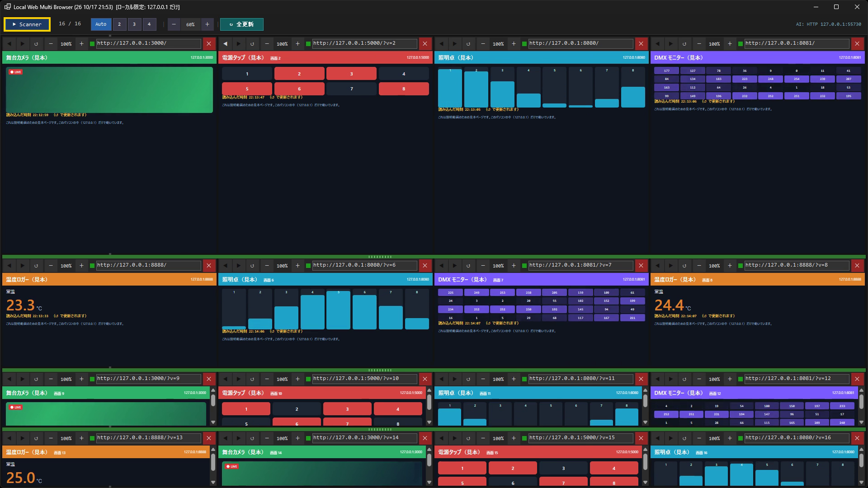Zoom out on the 127.0.0.1:8080/?v=6 pane
868x488 pixels.
[x=267, y=266]
